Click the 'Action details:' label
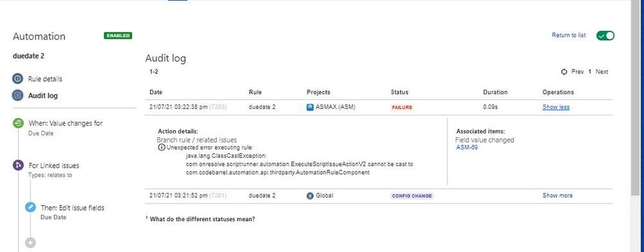 pyautogui.click(x=178, y=131)
